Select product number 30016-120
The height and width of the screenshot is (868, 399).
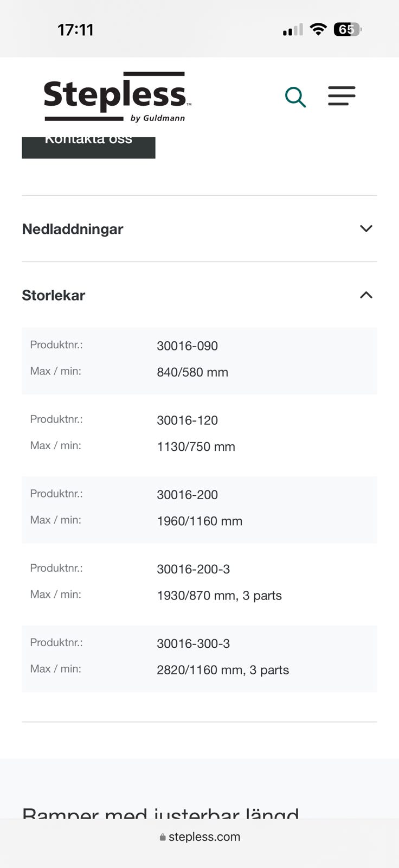point(187,420)
